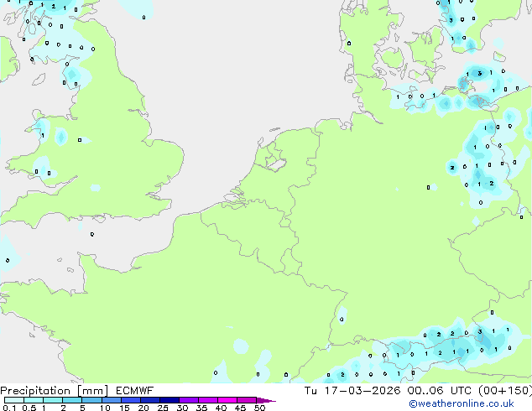The height and width of the screenshot is (411, 532).
Task: Click the '10' legend scale label
Action: tap(105, 408)
